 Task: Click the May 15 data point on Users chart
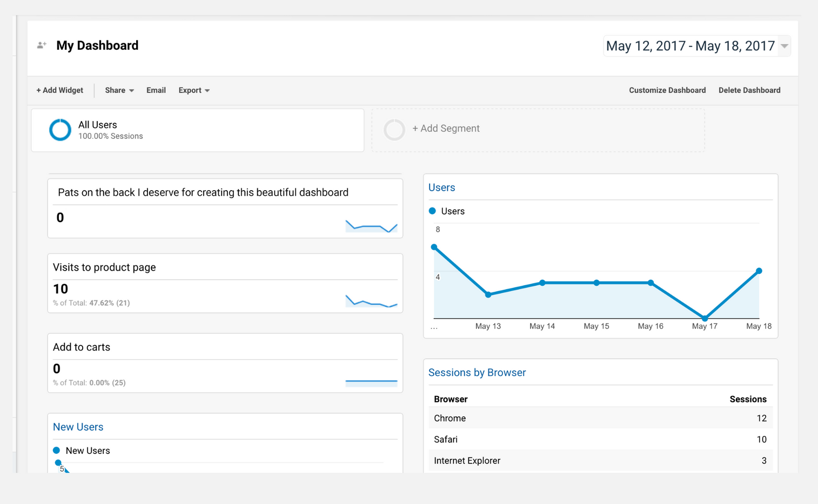[596, 283]
